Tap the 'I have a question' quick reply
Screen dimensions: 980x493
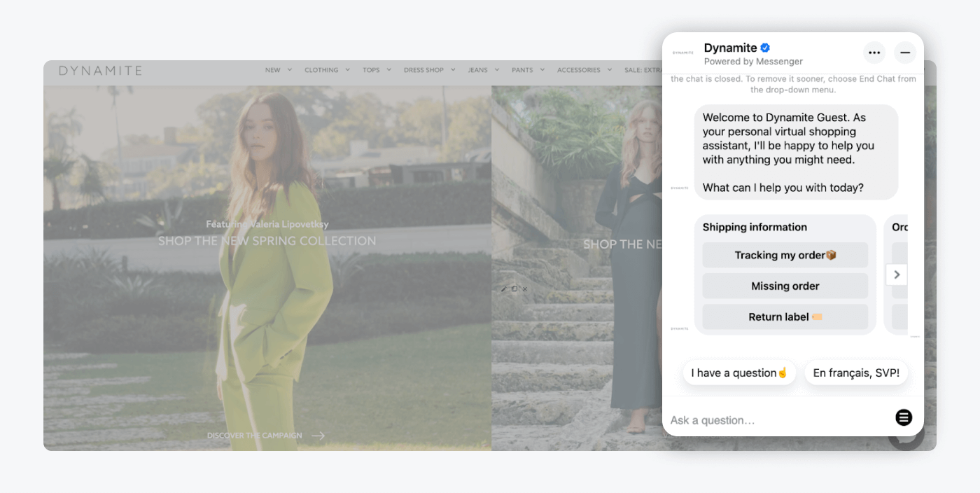coord(739,373)
